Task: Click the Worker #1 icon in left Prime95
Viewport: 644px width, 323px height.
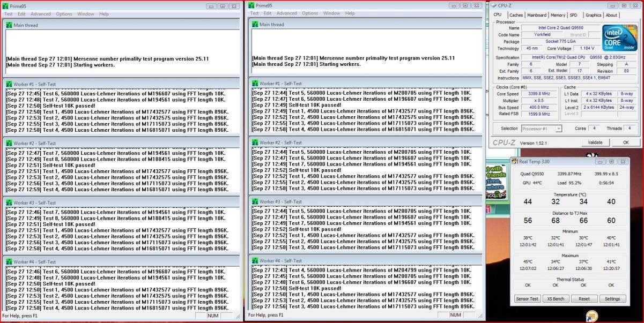Action: click(9, 84)
